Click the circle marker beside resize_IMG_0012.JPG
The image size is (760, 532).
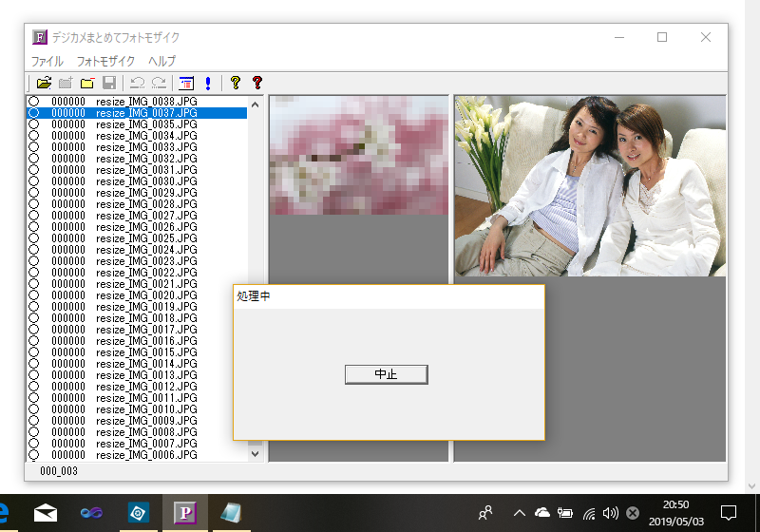click(x=33, y=387)
